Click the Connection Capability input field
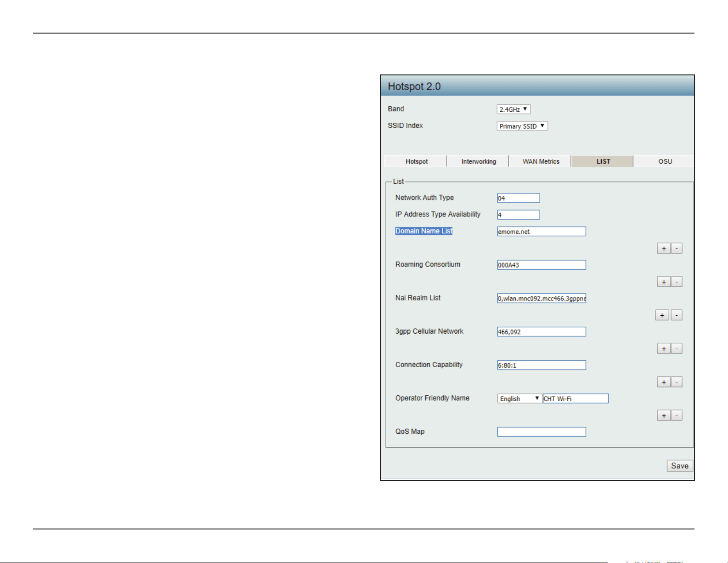Screen dimensions: 728x563 (x=542, y=365)
